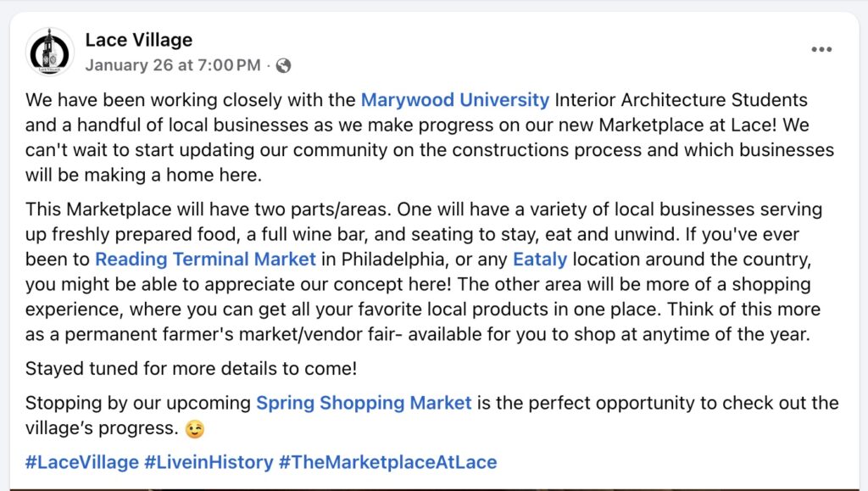Select the #TheMarketplaceAtLace hashtag
This screenshot has height=491, width=868.
pyautogui.click(x=387, y=463)
